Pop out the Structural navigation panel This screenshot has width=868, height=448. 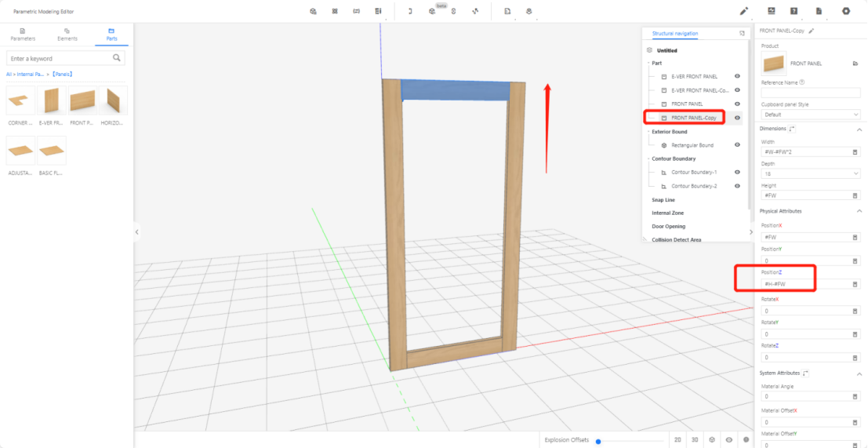click(x=742, y=34)
